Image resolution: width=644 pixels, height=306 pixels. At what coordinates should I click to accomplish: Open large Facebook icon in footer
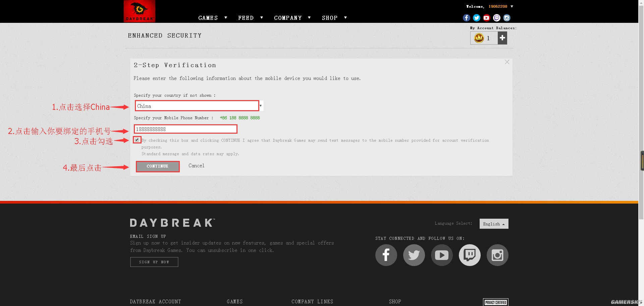[x=386, y=255]
